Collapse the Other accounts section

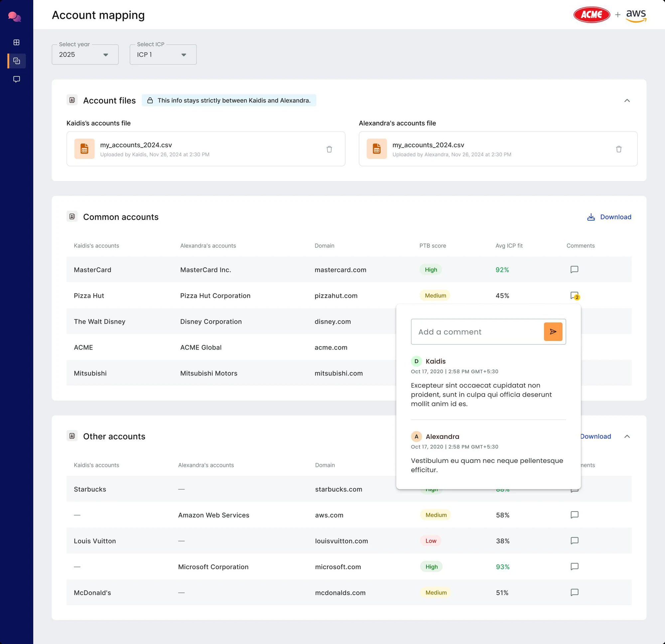(627, 436)
